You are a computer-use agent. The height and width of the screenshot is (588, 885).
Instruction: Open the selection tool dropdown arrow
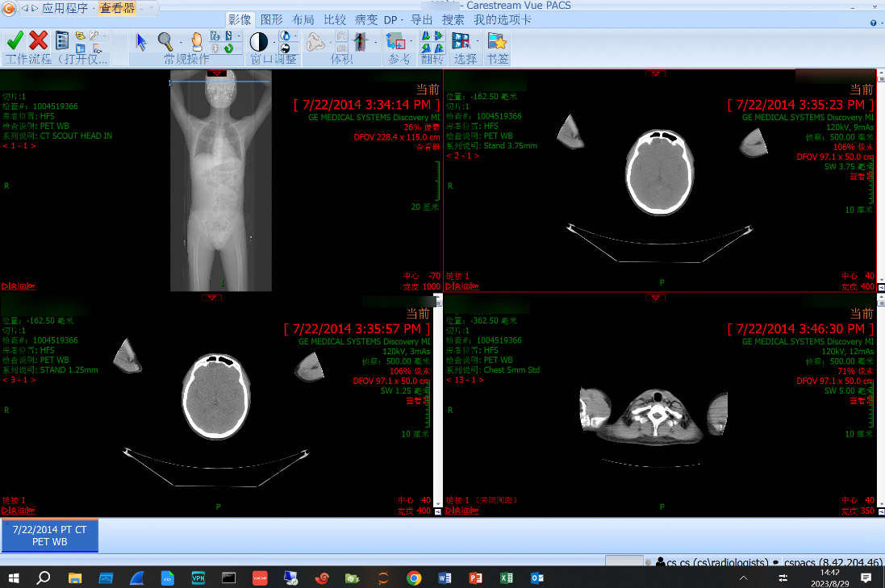[x=478, y=41]
